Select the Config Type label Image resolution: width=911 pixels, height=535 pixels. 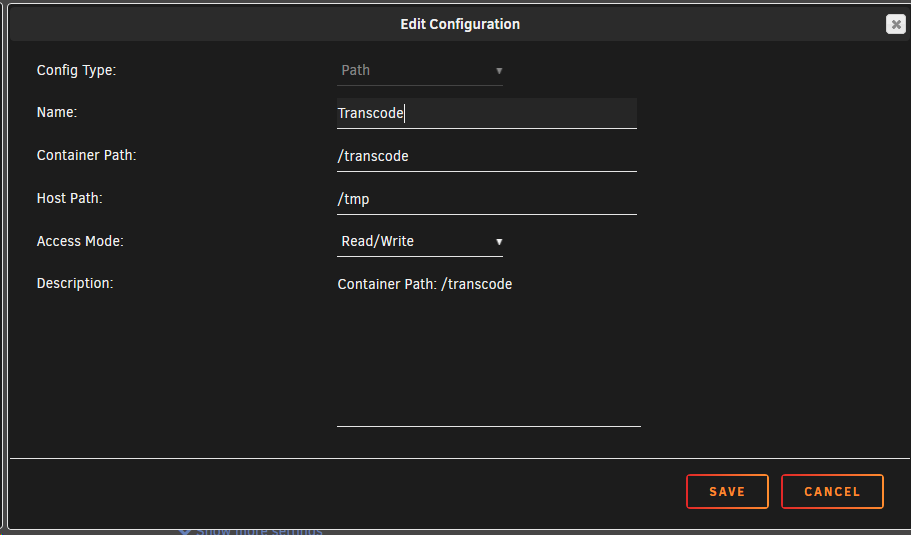[76, 70]
